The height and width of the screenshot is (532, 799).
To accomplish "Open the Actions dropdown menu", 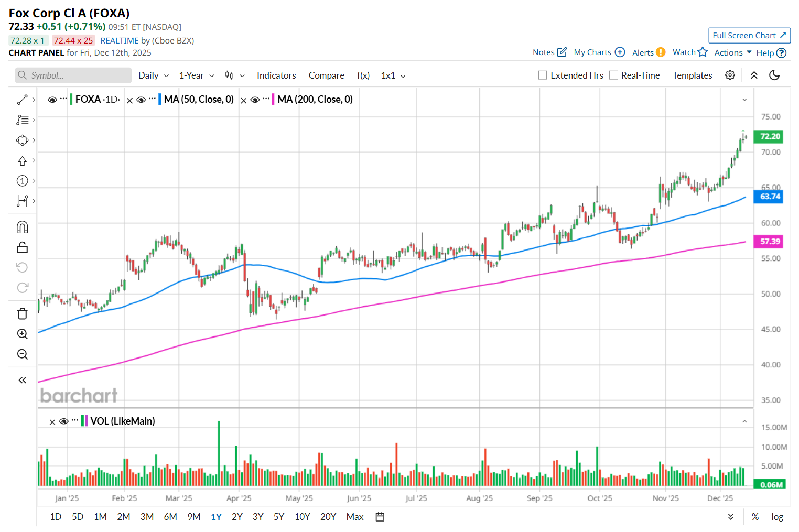I will tap(732, 52).
